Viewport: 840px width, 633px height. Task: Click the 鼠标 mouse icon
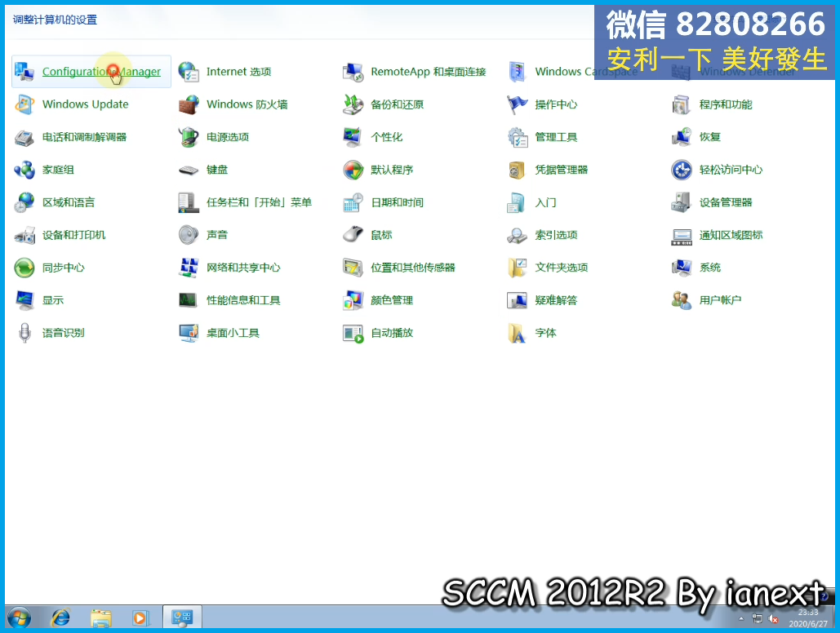353,235
